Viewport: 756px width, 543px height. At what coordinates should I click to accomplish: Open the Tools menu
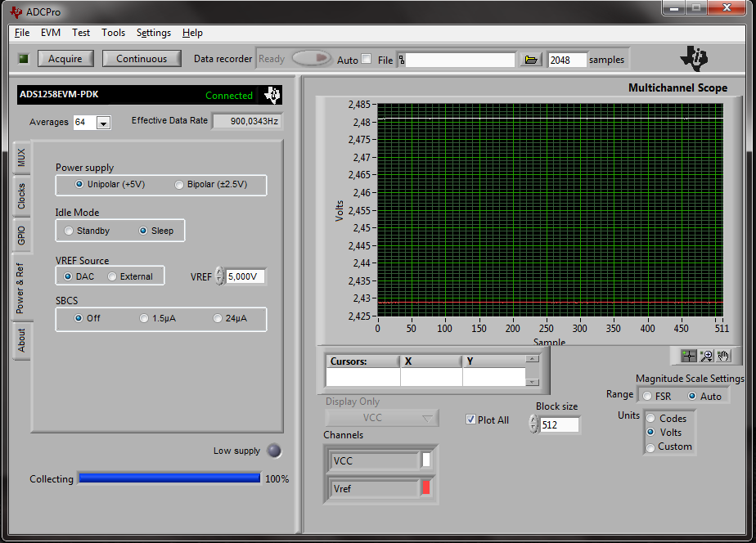point(113,32)
